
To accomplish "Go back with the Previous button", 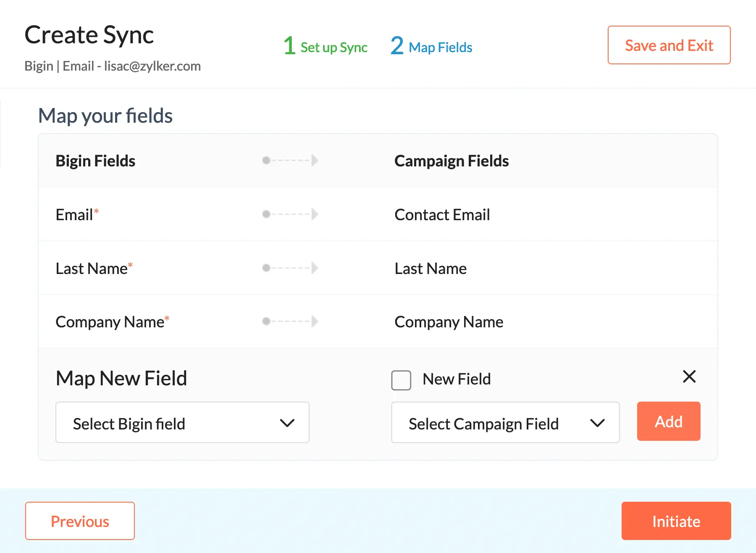I will pyautogui.click(x=80, y=521).
